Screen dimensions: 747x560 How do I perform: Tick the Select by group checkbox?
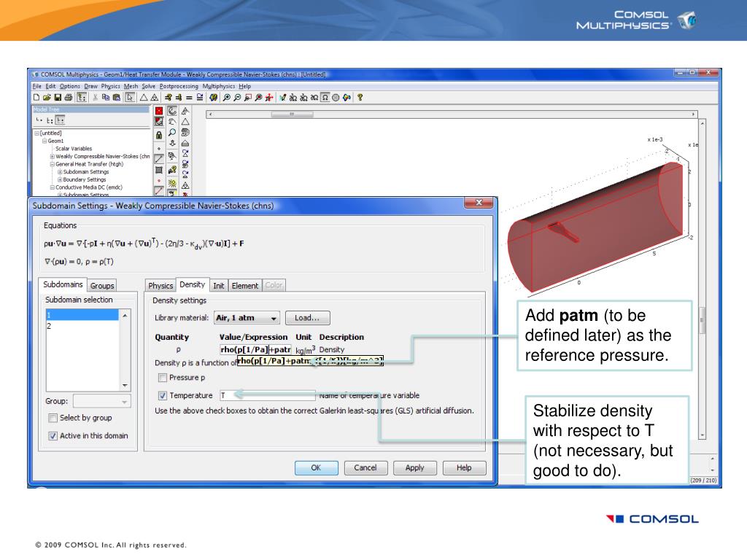pyautogui.click(x=53, y=418)
